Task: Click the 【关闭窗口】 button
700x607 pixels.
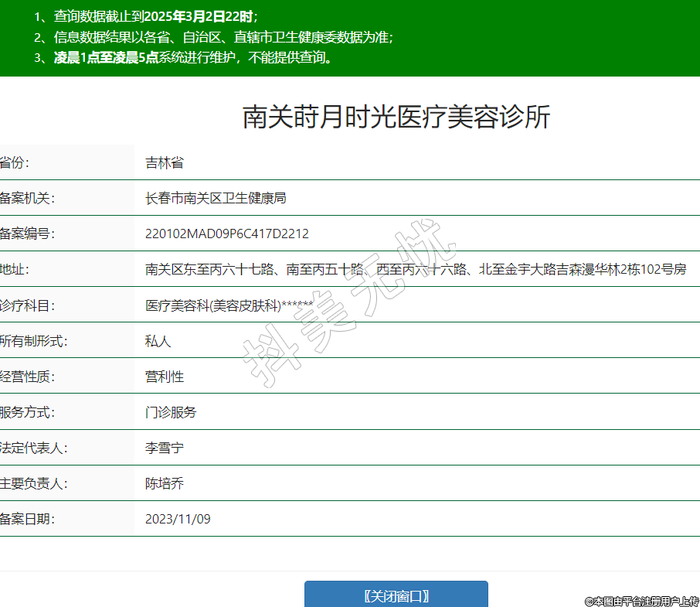Action: 396,595
